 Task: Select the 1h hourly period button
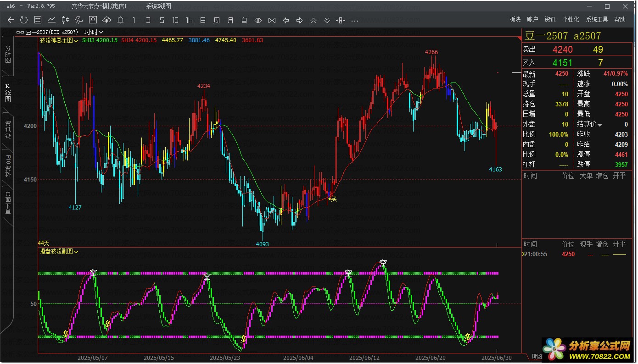point(189,20)
